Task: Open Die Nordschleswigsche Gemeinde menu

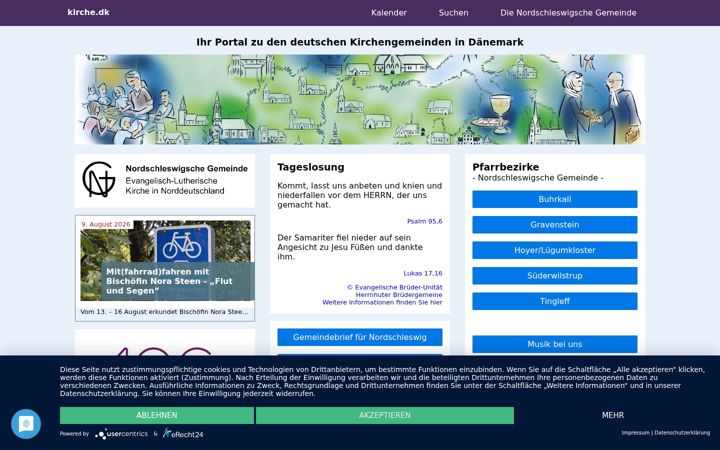Action: tap(568, 13)
